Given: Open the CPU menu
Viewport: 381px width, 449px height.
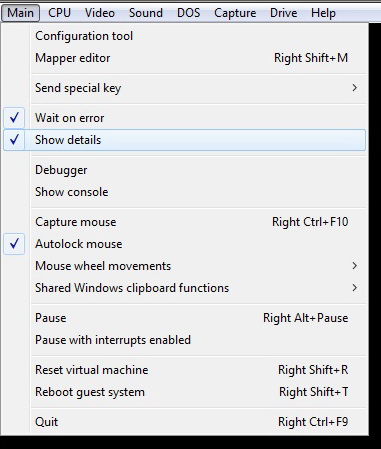Looking at the screenshot, I should (x=59, y=13).
